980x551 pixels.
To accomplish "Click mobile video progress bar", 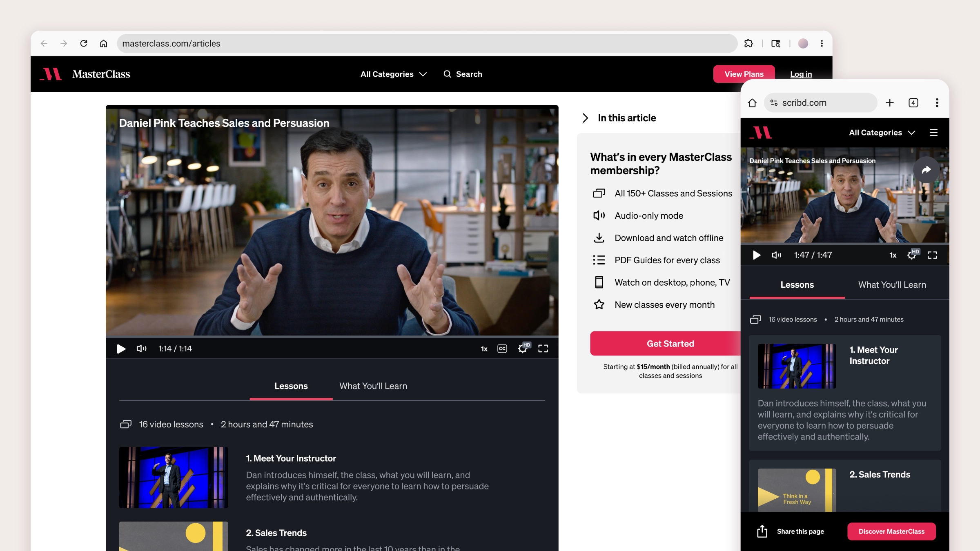I will pyautogui.click(x=845, y=244).
